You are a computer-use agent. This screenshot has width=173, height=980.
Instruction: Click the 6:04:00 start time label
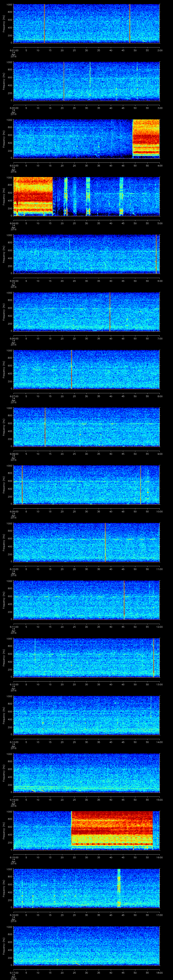click(14, 223)
